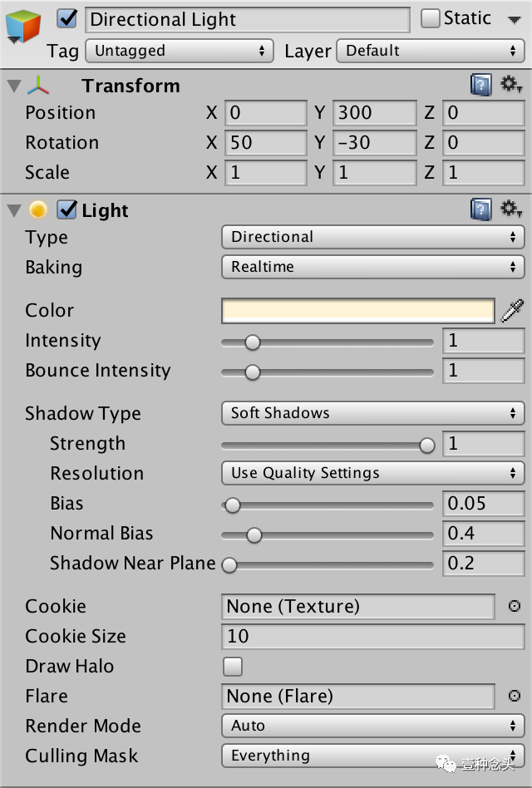
Task: Click the light Color swatch
Action: (x=357, y=311)
